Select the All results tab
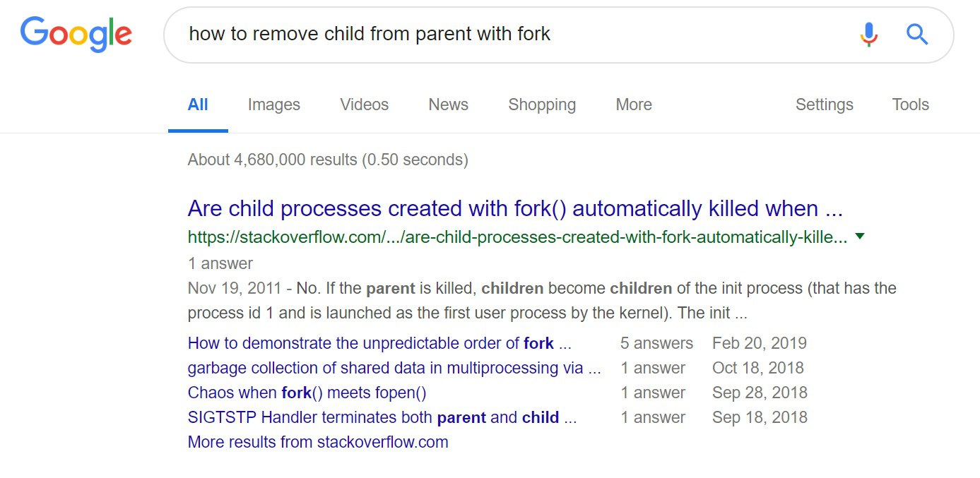This screenshot has width=980, height=478. click(198, 105)
